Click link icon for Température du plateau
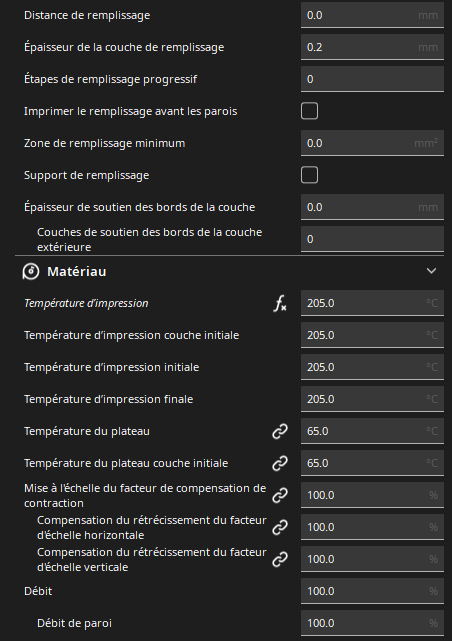 [x=280, y=431]
